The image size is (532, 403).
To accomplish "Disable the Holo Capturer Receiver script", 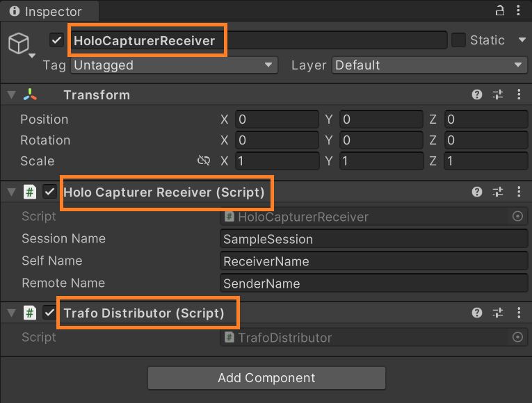I will coord(49,192).
